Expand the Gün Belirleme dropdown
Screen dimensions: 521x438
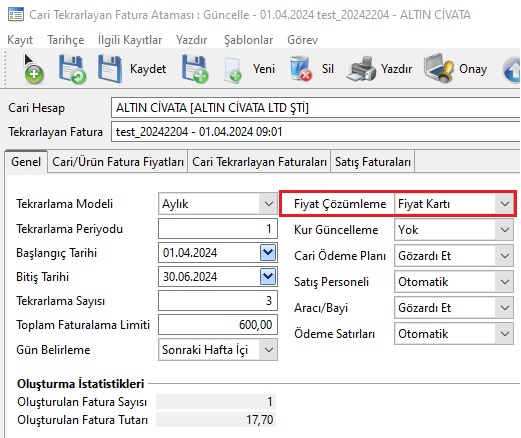point(268,350)
